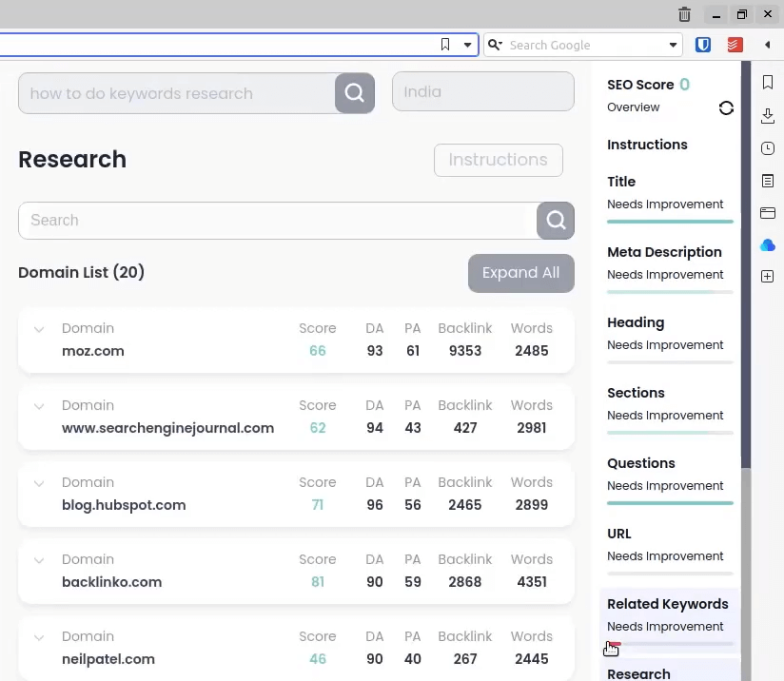Click the search engine magnifier icon

click(495, 45)
